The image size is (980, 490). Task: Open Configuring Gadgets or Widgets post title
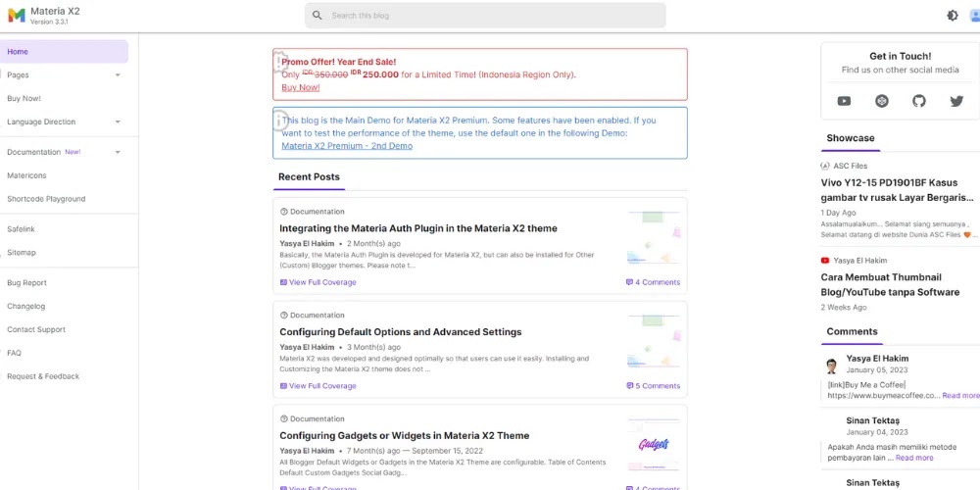pos(405,436)
